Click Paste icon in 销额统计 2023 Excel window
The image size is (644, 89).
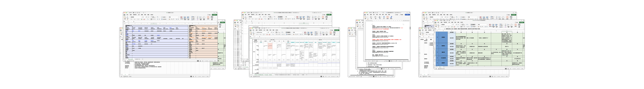125,17
